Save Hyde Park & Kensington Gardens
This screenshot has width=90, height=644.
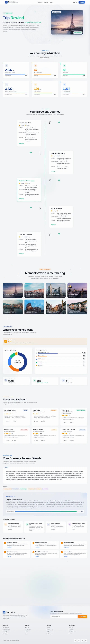(65, 423)
